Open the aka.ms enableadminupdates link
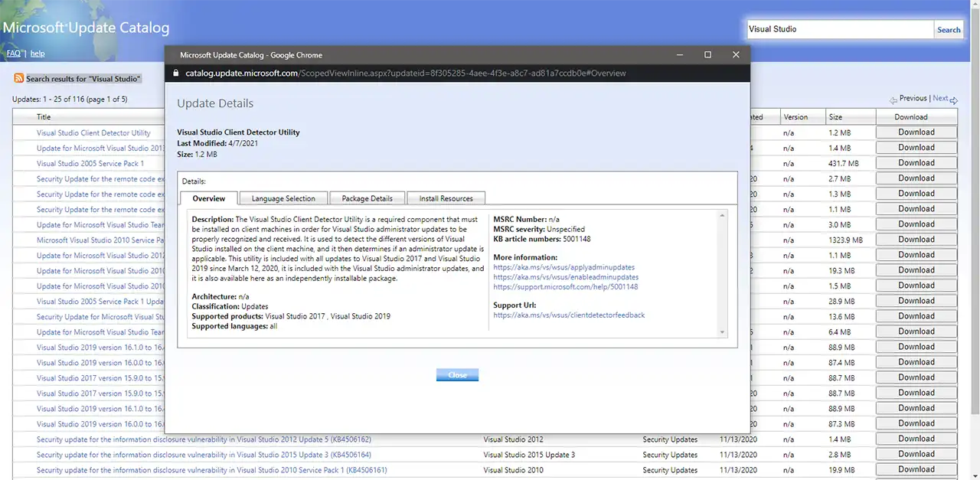Viewport: 980px width, 480px height. point(566,277)
